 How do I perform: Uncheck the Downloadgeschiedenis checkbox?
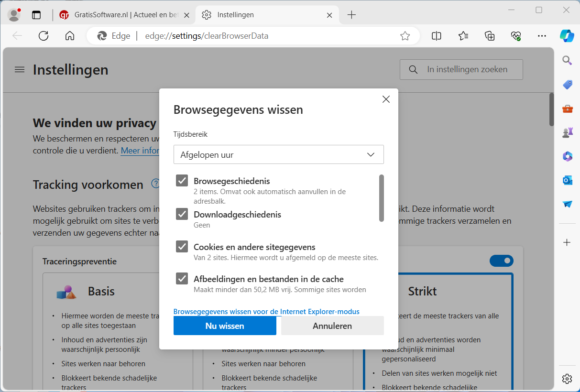(182, 214)
